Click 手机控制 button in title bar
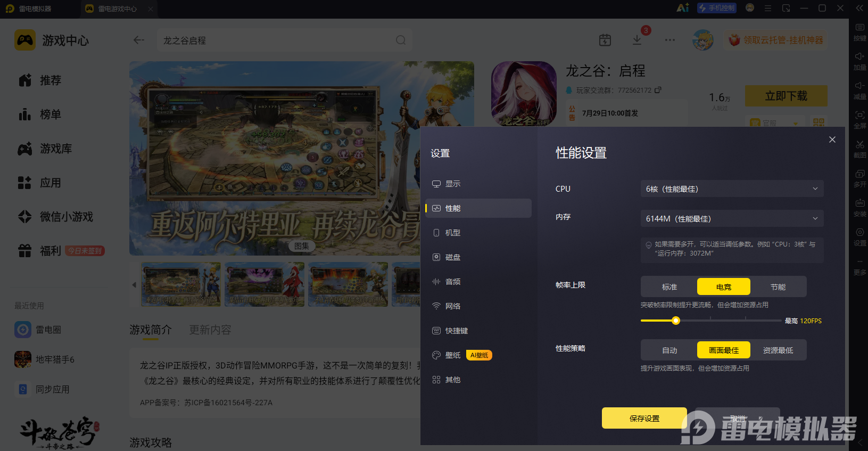Viewport: 868px width, 451px height. [x=717, y=8]
